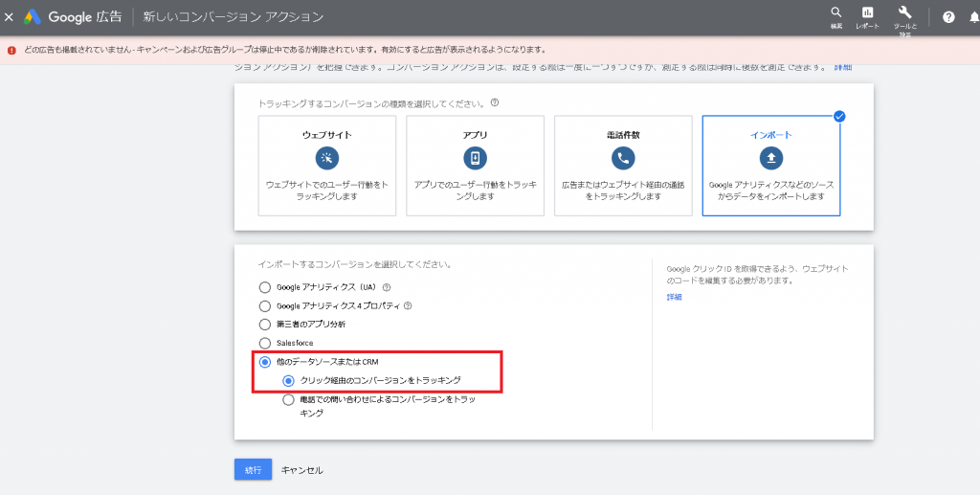The height and width of the screenshot is (495, 980).
Task: Select the インポート conversion card
Action: click(x=771, y=166)
